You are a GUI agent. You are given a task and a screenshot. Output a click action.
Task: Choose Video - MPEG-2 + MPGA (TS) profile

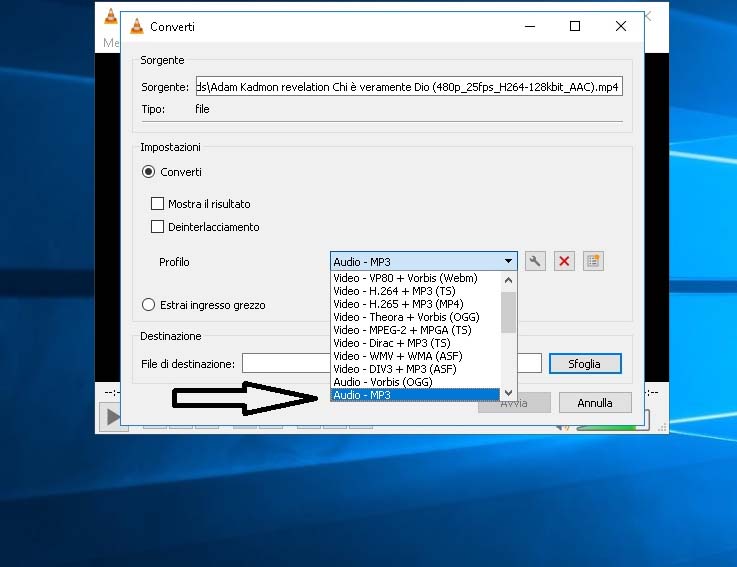[416, 330]
